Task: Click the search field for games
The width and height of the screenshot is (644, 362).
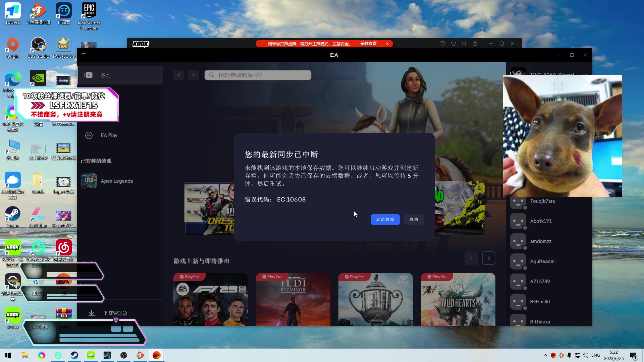Action: click(x=258, y=75)
